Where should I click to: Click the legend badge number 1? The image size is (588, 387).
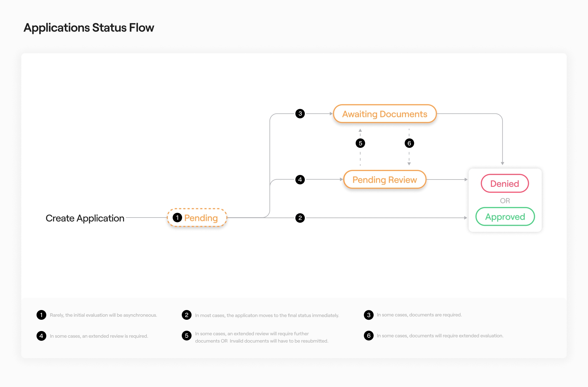(x=41, y=315)
